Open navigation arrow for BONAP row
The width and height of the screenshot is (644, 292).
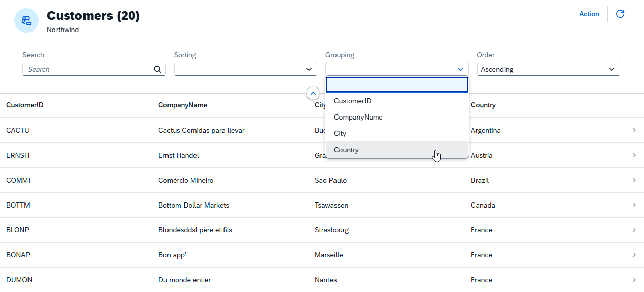(634, 255)
